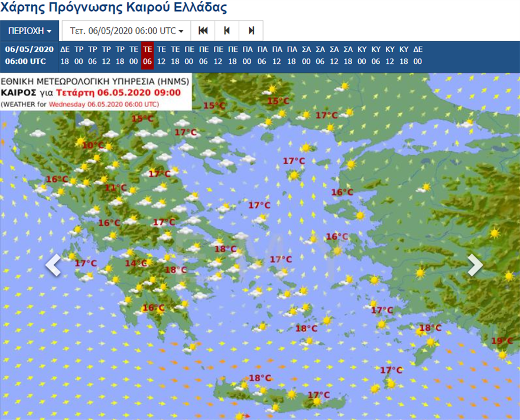The height and width of the screenshot is (420, 520).
Task: Choose the ΤΡ 00 forecast slot
Action: coord(79,55)
